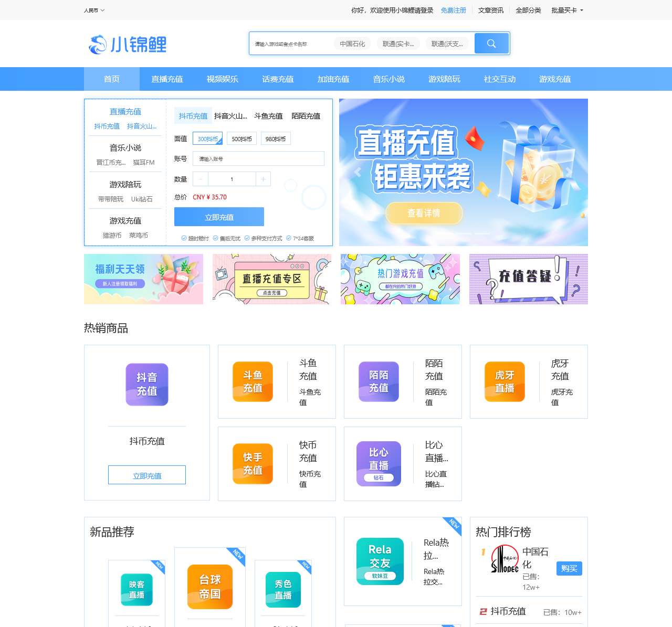The height and width of the screenshot is (627, 672).
Task: Click 猫耳FM in the sidebar
Action: point(144,162)
